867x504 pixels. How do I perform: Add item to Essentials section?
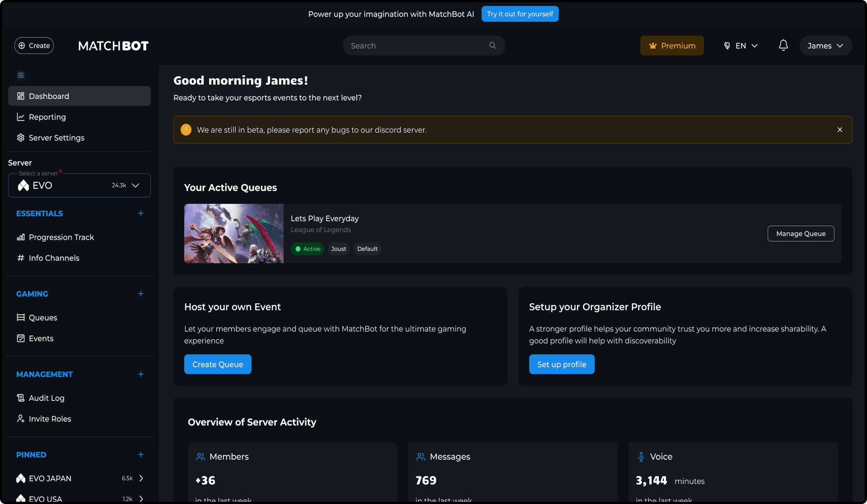(141, 213)
